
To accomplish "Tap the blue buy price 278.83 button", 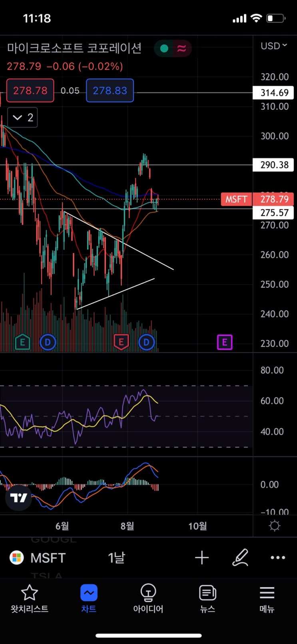I will point(110,90).
